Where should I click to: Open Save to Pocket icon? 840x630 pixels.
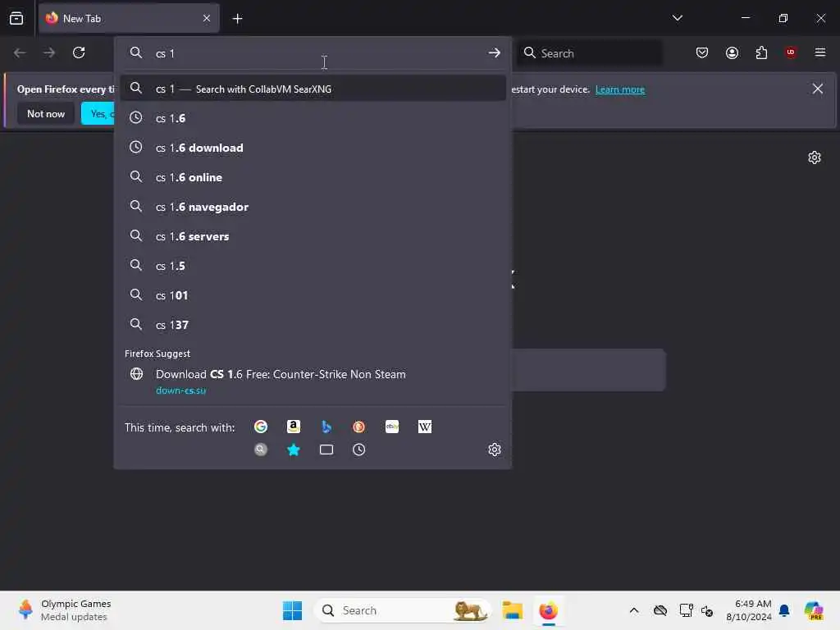[702, 52]
